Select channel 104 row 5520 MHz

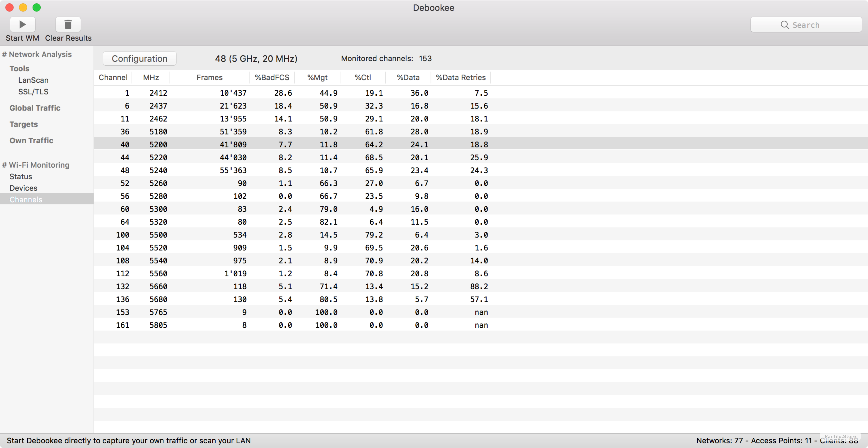tap(481, 247)
